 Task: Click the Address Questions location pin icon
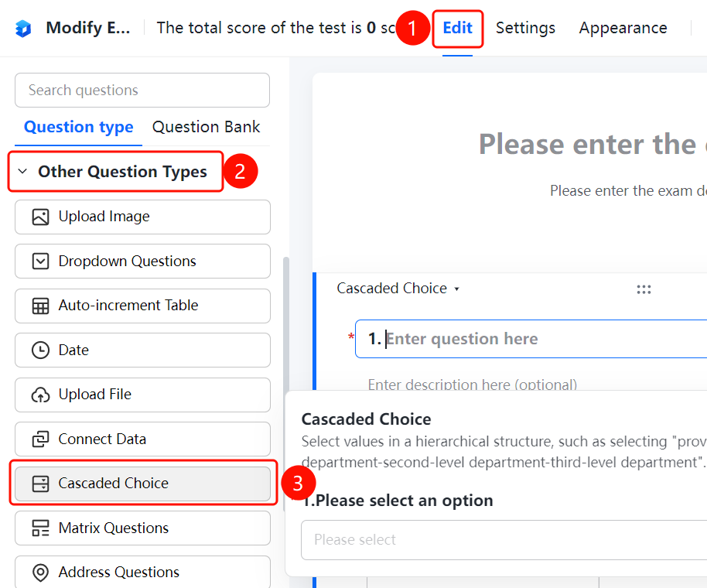click(x=40, y=573)
